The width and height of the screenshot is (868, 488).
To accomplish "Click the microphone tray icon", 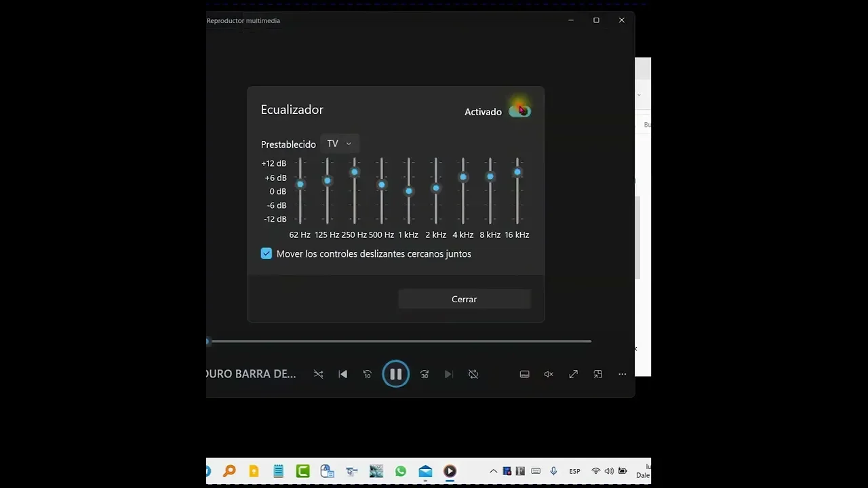I will 553,471.
